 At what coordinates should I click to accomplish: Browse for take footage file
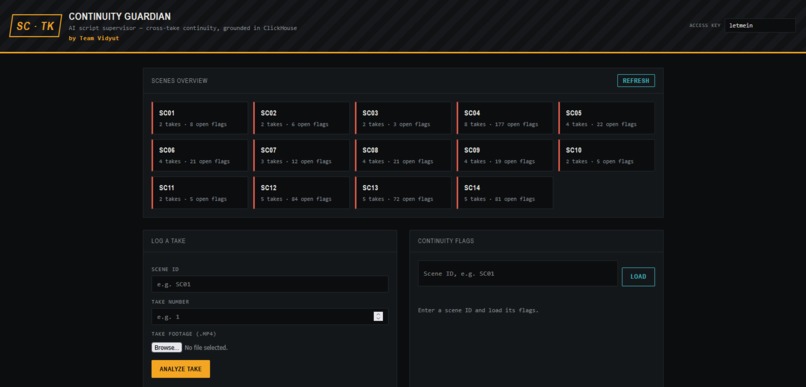(x=167, y=347)
